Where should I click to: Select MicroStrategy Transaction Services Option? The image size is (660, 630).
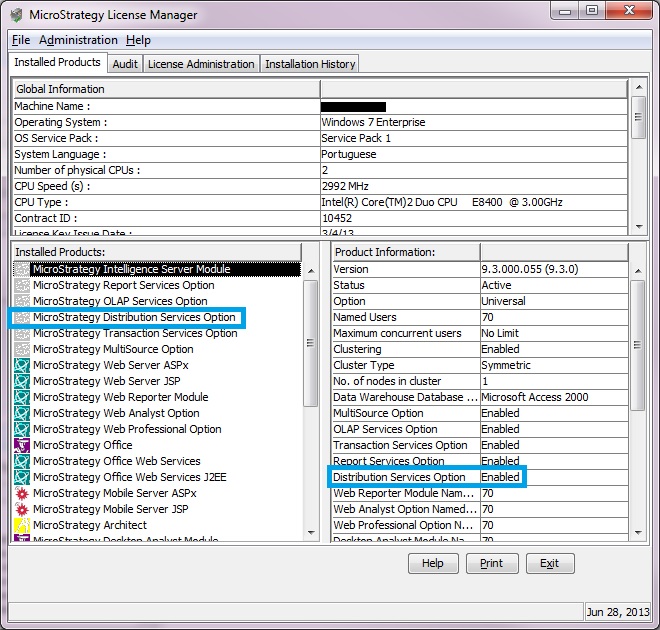(135, 333)
